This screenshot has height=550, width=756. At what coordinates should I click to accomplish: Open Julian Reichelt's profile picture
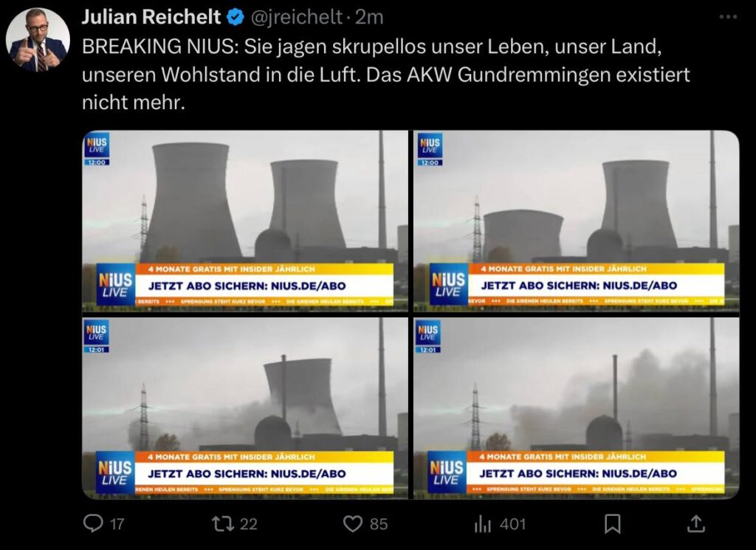click(38, 40)
